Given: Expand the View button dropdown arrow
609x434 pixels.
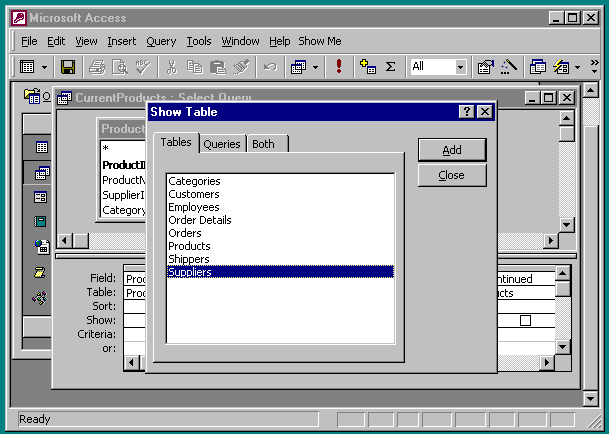Looking at the screenshot, I should [x=45, y=67].
